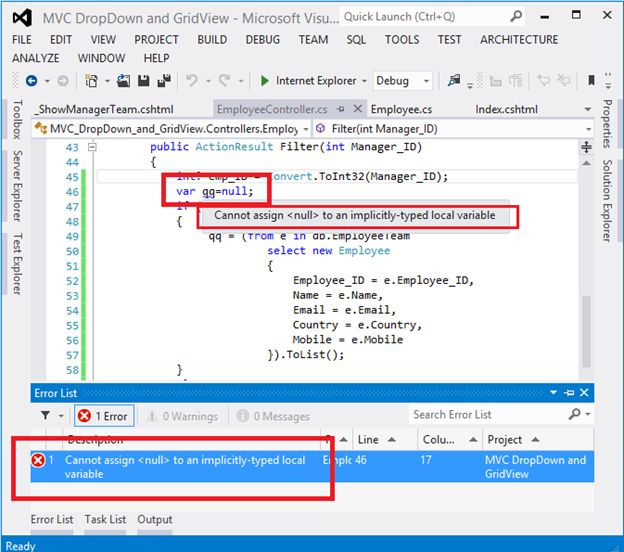Click the editor scroll up arrow
This screenshot has height=552, width=624.
[586, 163]
